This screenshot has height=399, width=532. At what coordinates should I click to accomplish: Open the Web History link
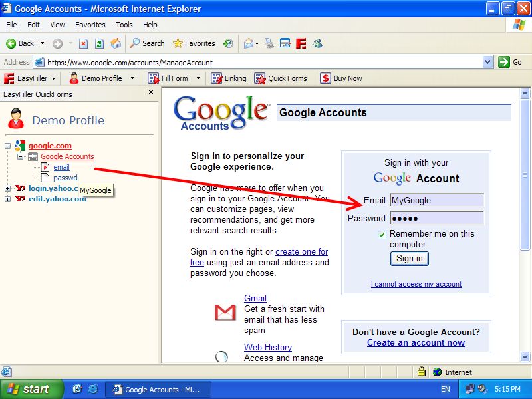coord(268,347)
